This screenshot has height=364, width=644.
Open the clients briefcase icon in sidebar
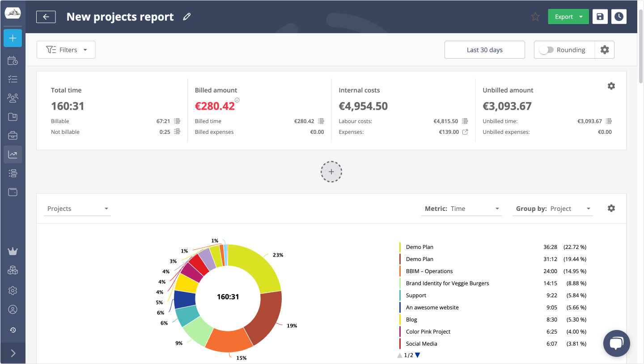tap(13, 135)
